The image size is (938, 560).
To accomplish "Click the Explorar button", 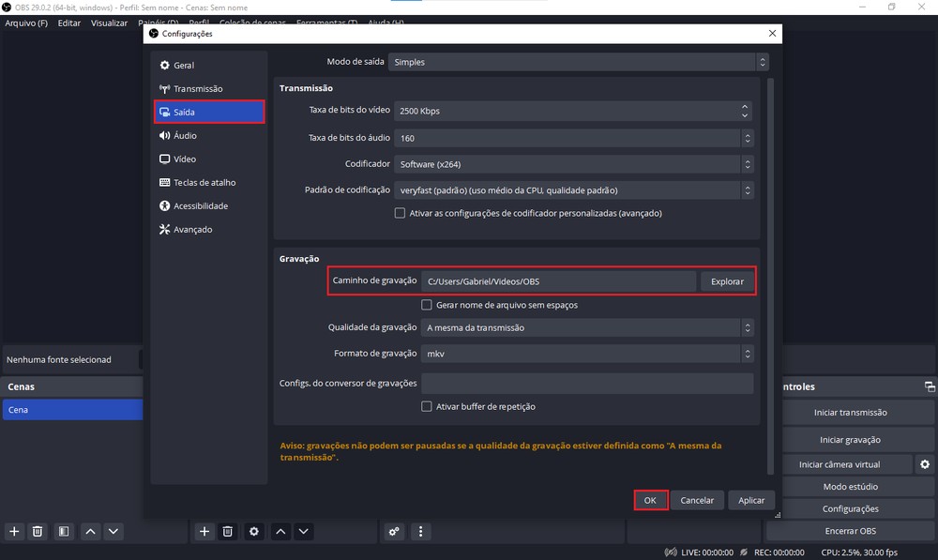I will pyautogui.click(x=727, y=280).
